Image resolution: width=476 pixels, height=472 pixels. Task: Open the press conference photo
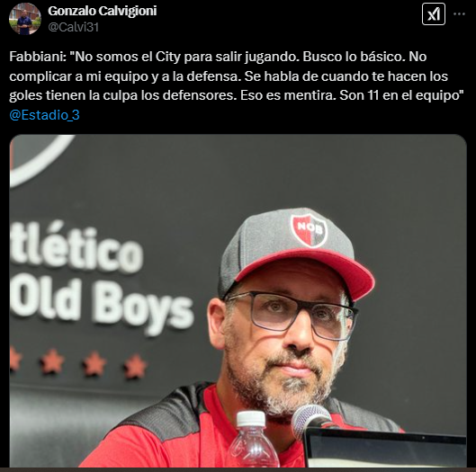pyautogui.click(x=238, y=301)
